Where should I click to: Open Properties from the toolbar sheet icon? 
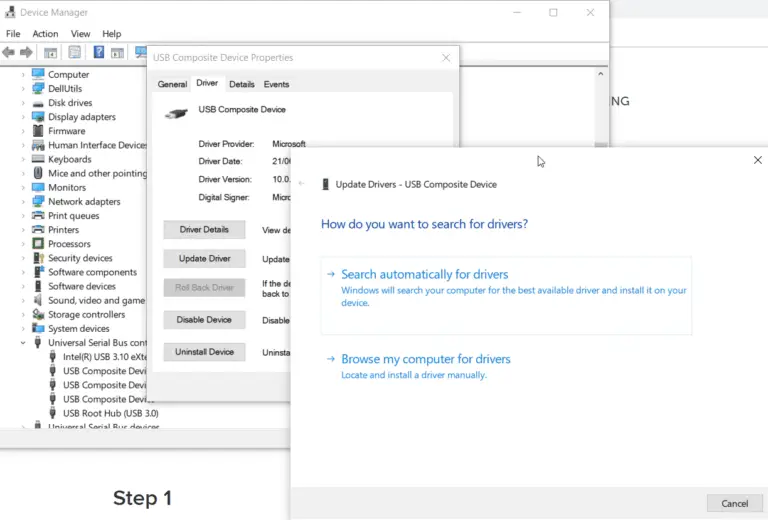pos(74,52)
